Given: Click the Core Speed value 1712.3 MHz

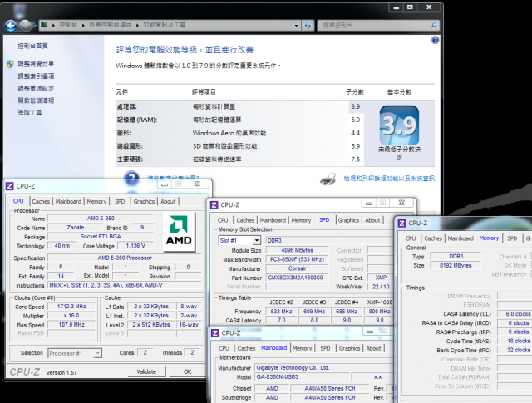Looking at the screenshot, I should click(x=71, y=307).
